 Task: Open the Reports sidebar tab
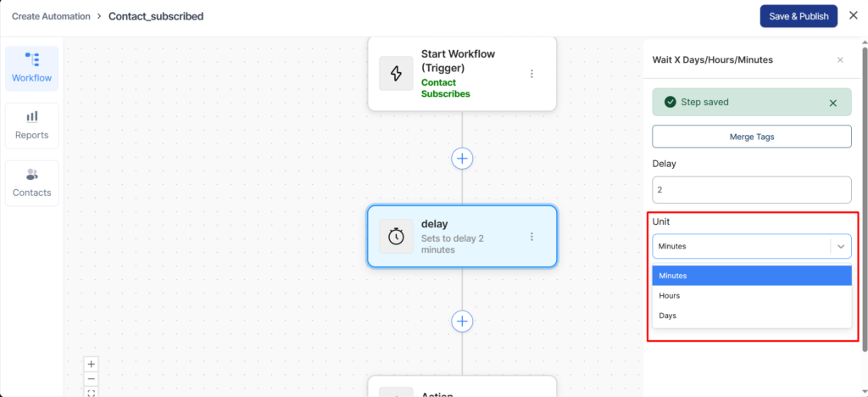[x=31, y=125]
